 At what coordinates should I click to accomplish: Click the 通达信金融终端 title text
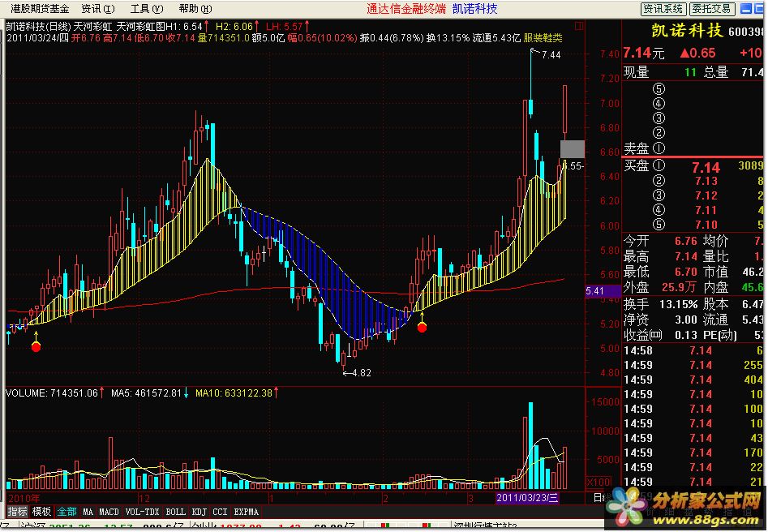(x=406, y=9)
